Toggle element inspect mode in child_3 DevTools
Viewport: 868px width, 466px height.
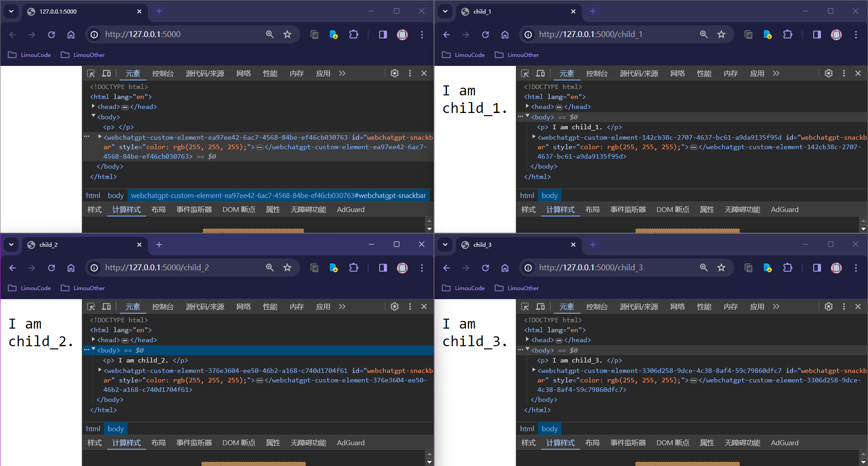[x=525, y=306]
